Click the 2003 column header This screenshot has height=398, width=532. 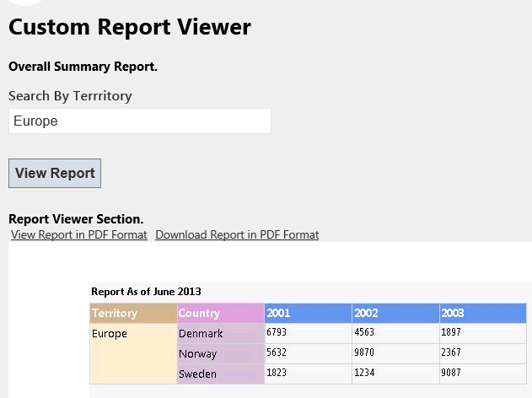point(483,313)
